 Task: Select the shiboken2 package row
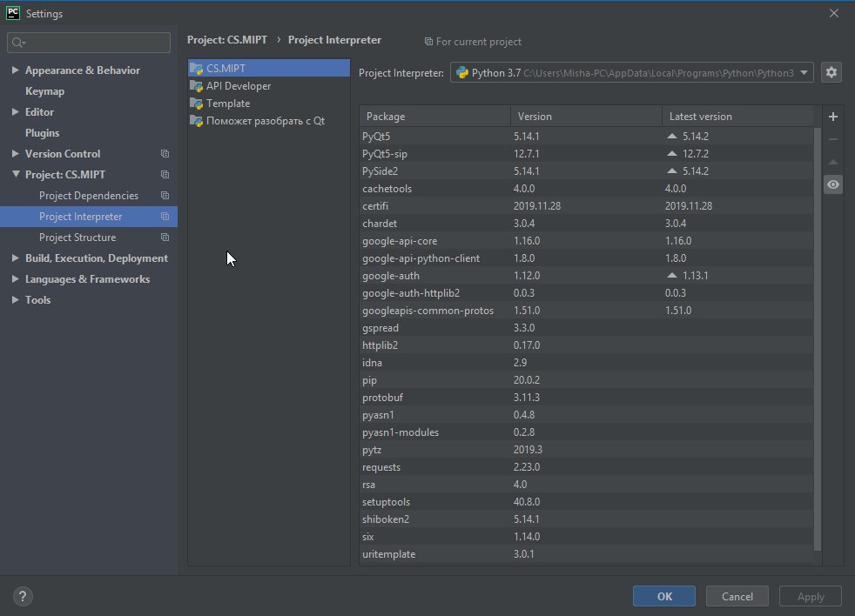586,519
